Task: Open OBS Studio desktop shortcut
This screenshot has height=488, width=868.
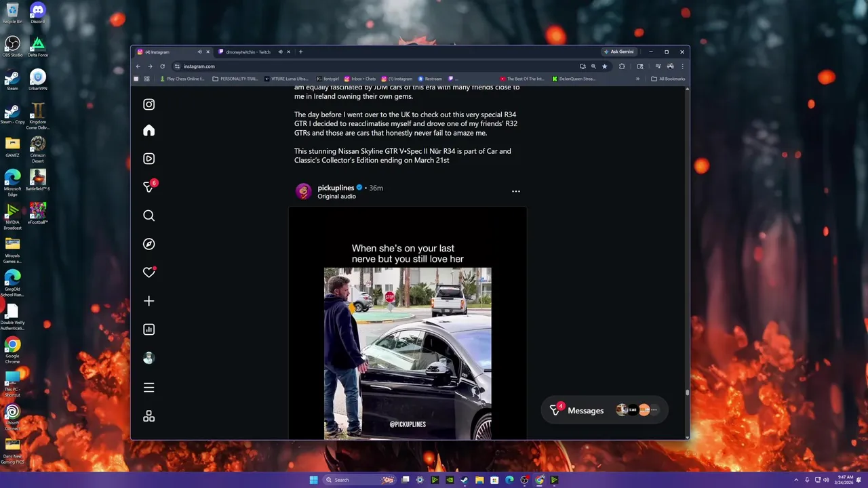Action: [12, 47]
